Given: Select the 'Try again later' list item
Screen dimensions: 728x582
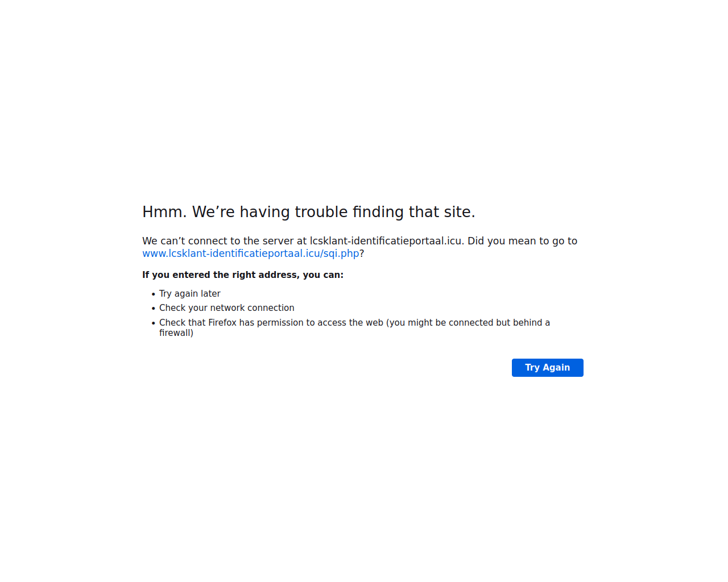Looking at the screenshot, I should [x=189, y=294].
